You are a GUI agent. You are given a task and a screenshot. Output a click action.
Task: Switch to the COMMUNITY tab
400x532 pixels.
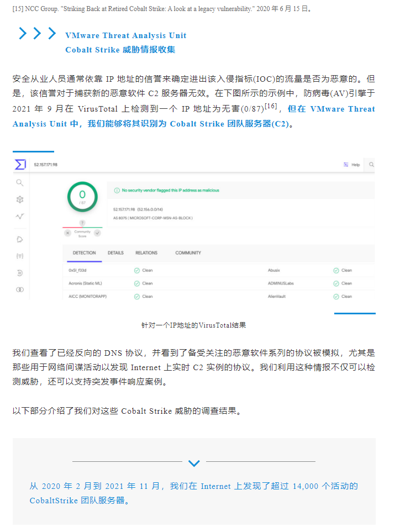pos(188,253)
